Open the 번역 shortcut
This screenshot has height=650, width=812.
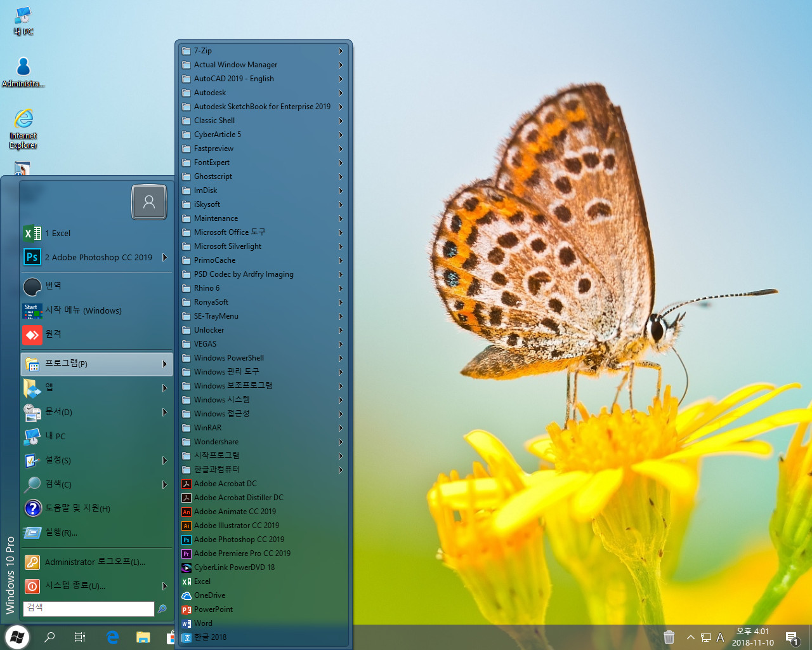[96, 286]
